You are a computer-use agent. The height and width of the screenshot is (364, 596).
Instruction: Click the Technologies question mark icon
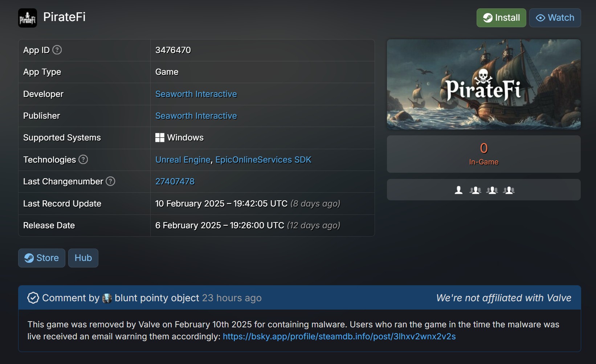(83, 160)
